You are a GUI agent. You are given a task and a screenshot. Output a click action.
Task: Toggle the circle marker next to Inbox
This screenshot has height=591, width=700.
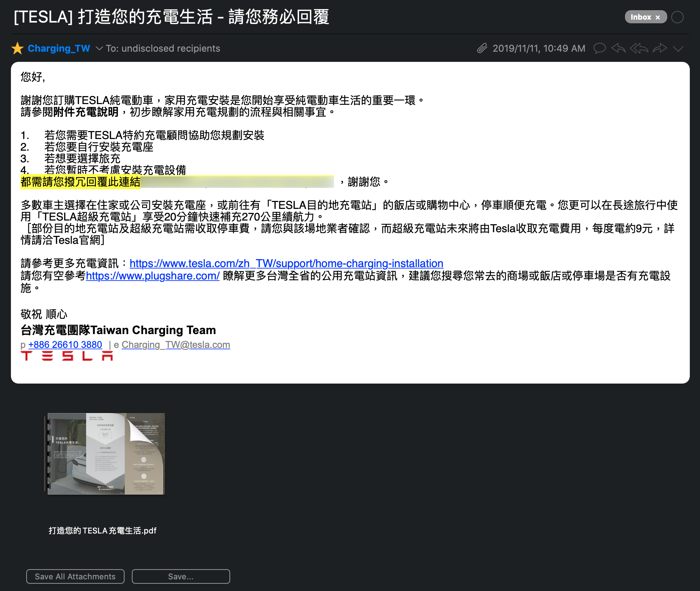(677, 17)
